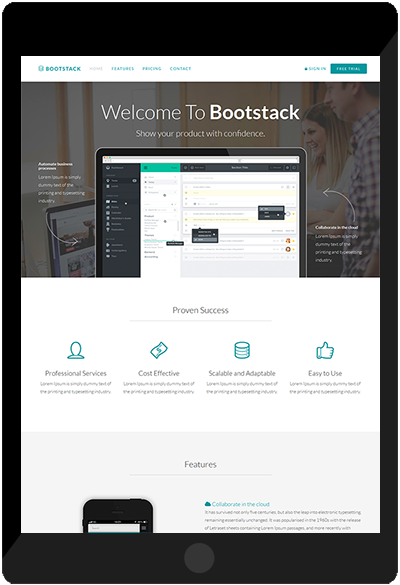
Task: Click the Cost Effective money tag icon
Action: click(x=159, y=350)
